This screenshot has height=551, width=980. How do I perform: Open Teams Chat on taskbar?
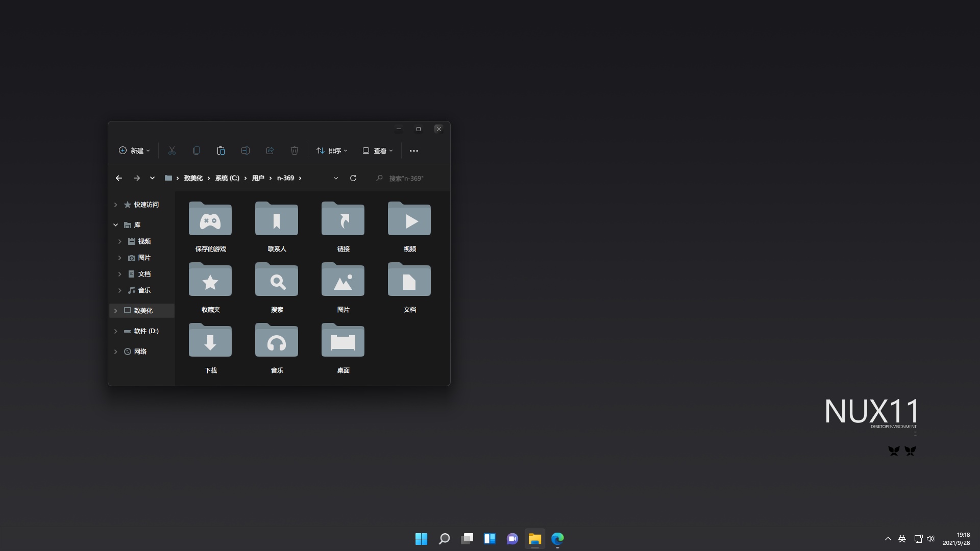[x=512, y=539]
